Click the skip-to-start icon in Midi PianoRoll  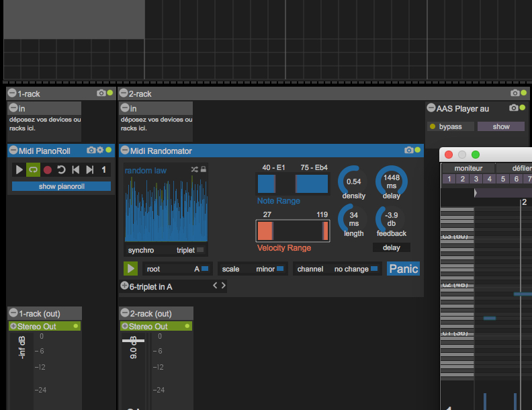(76, 170)
